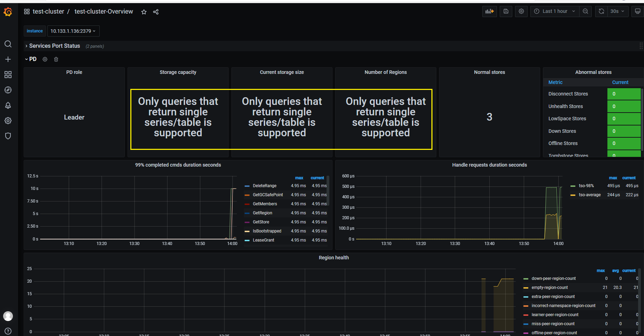Toggle tso-average series visibility
The image size is (644, 336).
[590, 195]
